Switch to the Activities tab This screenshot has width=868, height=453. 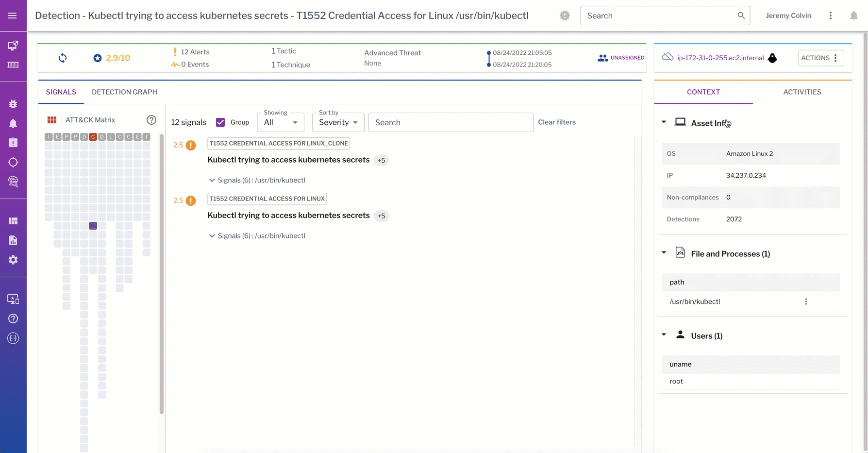(x=802, y=92)
